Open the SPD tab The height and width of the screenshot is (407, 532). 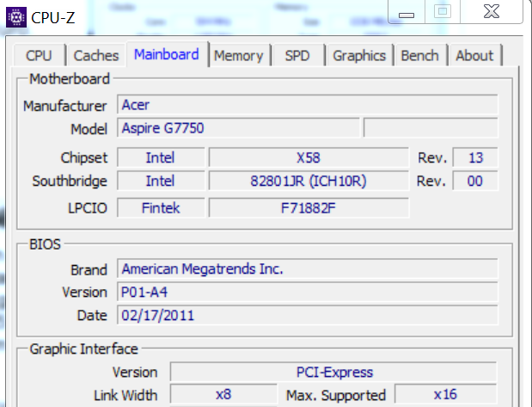pyautogui.click(x=297, y=55)
